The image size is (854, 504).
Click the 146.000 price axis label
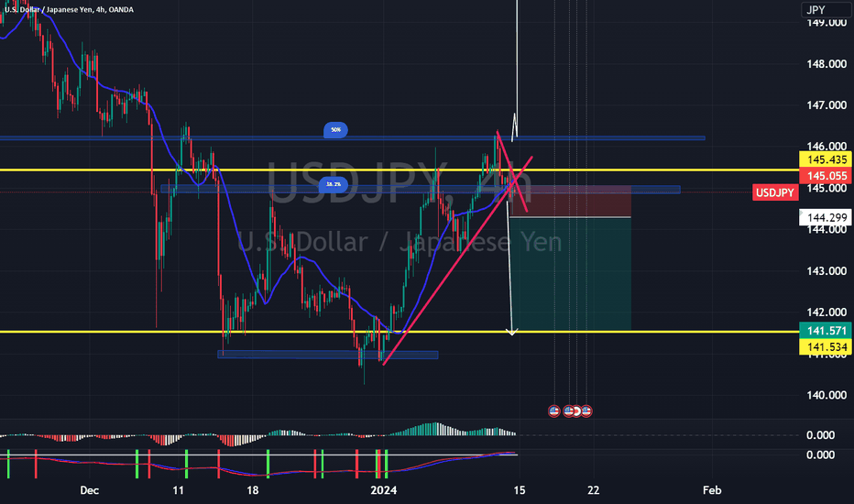(827, 147)
